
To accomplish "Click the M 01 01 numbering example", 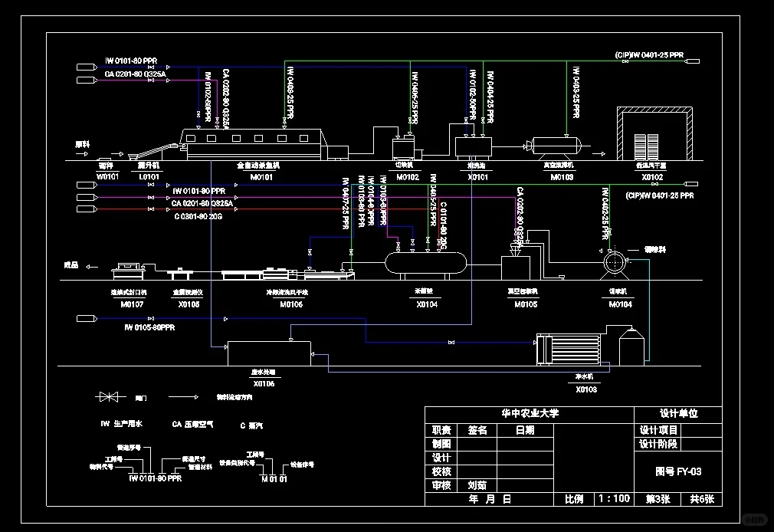I will tap(274, 479).
